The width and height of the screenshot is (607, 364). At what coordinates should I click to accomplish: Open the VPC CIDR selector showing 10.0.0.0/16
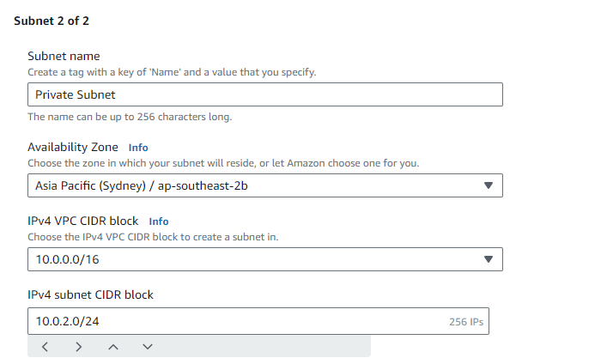pos(265,259)
